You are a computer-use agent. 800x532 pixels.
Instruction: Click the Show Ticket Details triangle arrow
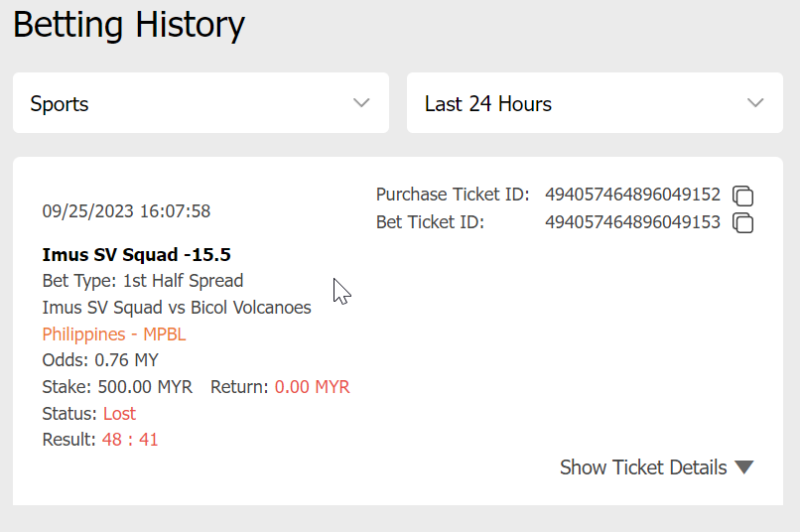[744, 467]
